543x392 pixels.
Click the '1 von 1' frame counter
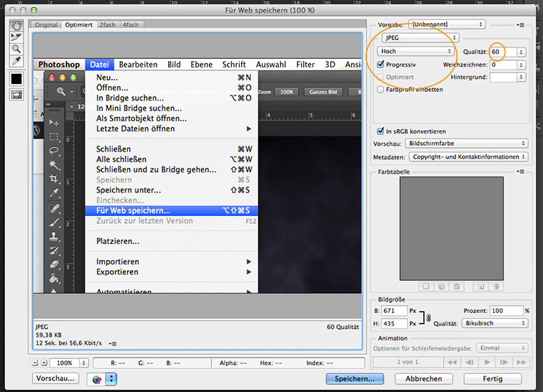click(x=408, y=362)
